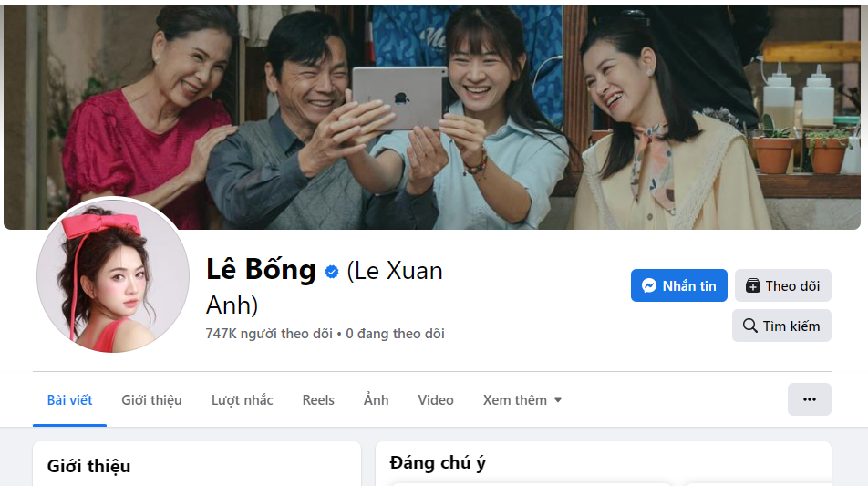Image resolution: width=868 pixels, height=486 pixels.
Task: Switch to the Video tab
Action: pos(436,400)
